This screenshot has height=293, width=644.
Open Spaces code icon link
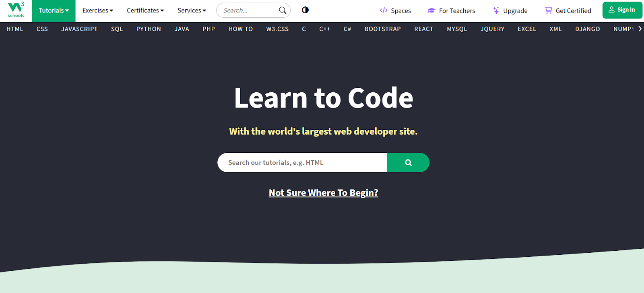(384, 10)
